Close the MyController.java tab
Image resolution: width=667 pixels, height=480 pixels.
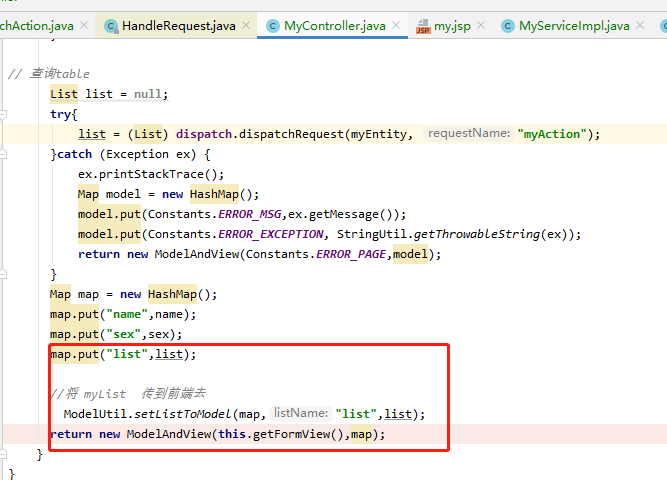click(396, 26)
